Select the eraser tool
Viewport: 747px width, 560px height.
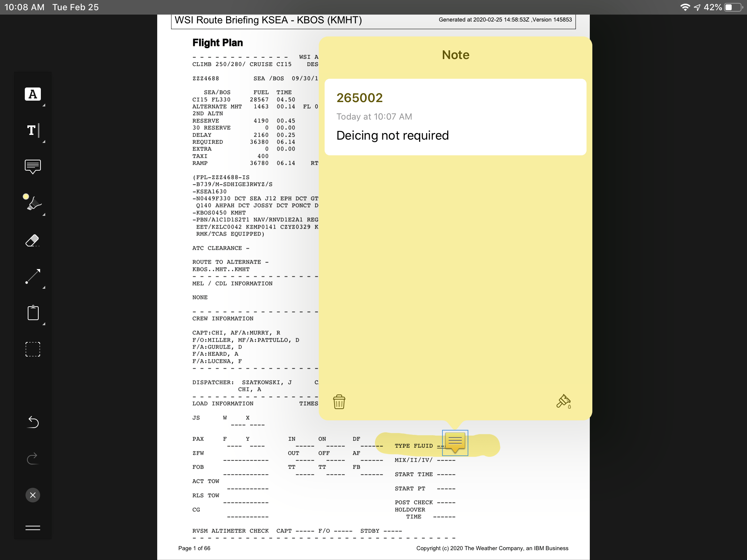point(32,240)
